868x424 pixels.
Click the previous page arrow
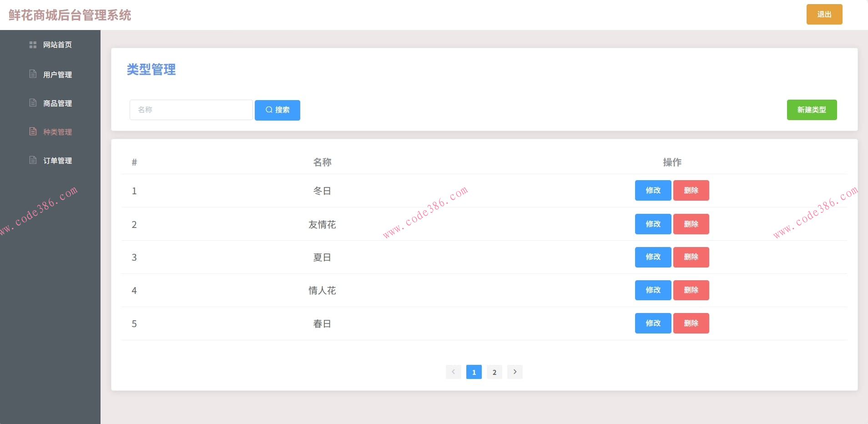[454, 372]
